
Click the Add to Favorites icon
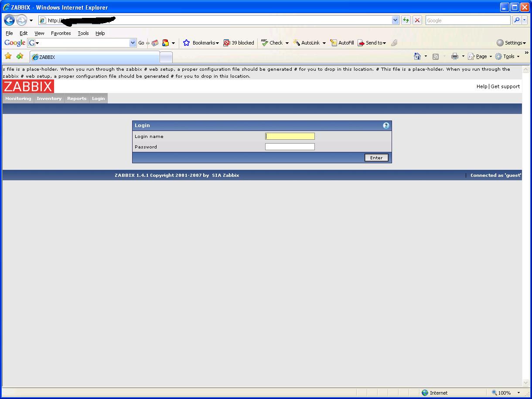[x=20, y=56]
